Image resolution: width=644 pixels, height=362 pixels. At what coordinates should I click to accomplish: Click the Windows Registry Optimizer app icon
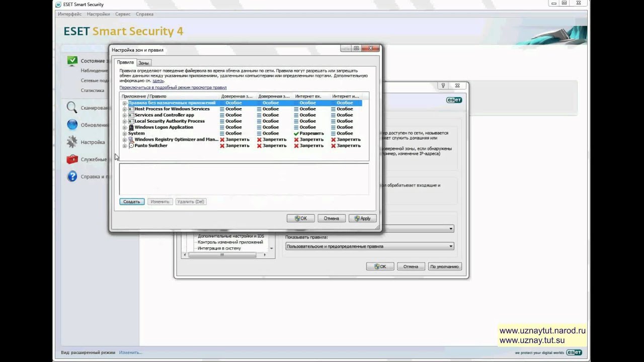(131, 139)
